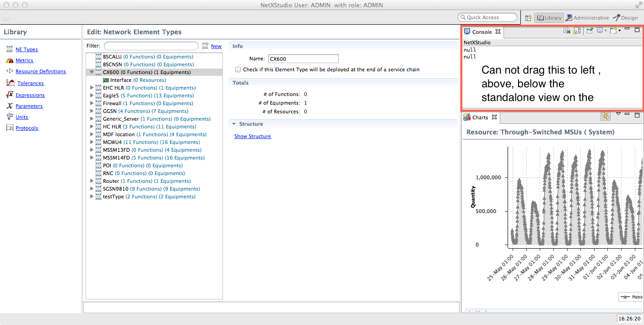Click the disabled Save icon in top toolbar
644x325 pixels.
click(5, 18)
